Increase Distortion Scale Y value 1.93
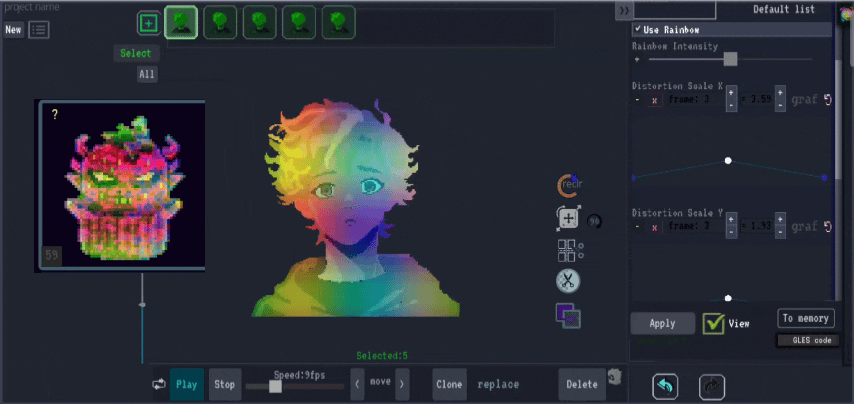Image resolution: width=854 pixels, height=404 pixels. coord(780,218)
